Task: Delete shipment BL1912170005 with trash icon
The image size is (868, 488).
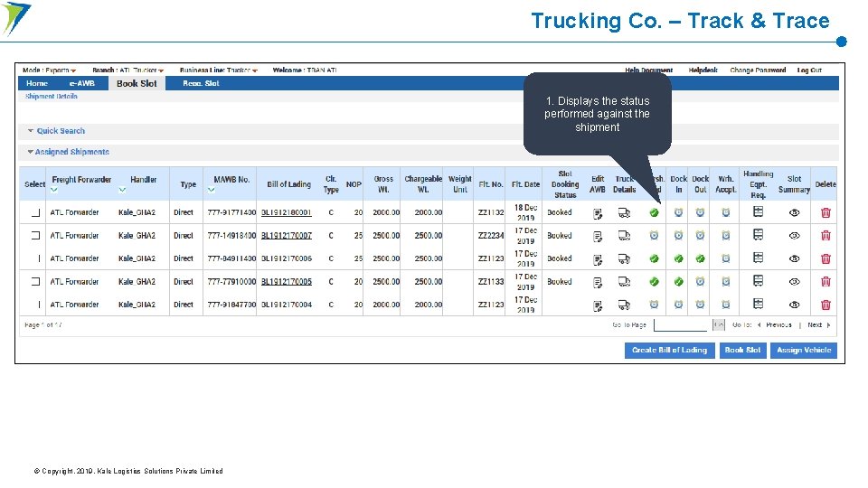Action: coord(826,282)
